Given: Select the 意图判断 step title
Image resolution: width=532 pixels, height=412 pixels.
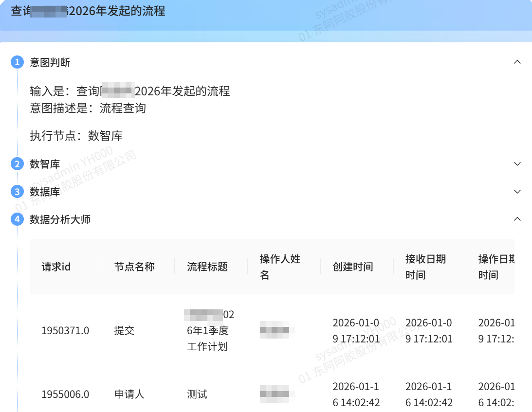Looking at the screenshot, I should [50, 62].
